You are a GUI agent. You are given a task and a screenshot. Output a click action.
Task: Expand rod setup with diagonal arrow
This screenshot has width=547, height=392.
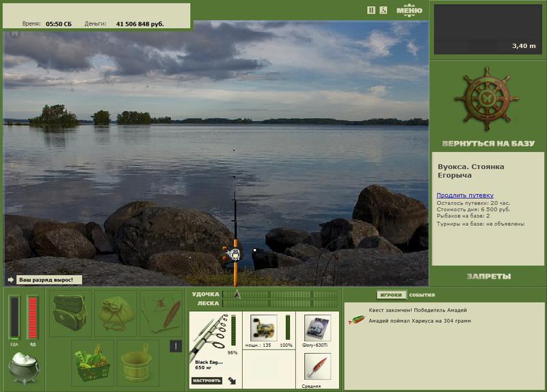(x=232, y=380)
